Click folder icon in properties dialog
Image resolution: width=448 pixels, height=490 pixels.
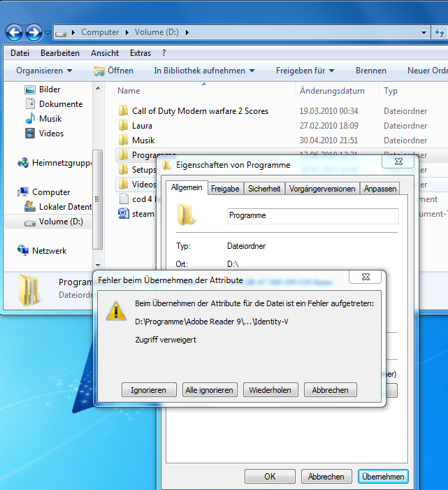[185, 215]
